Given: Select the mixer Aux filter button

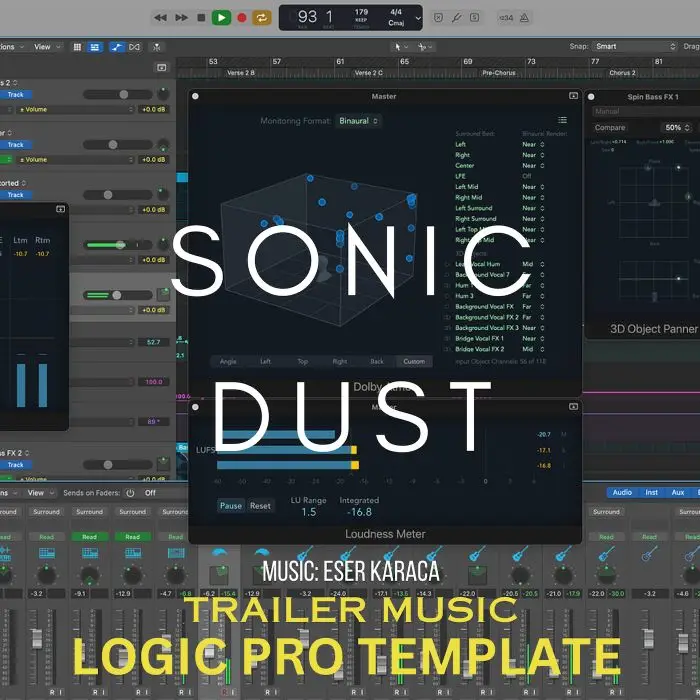Looking at the screenshot, I should 678,492.
